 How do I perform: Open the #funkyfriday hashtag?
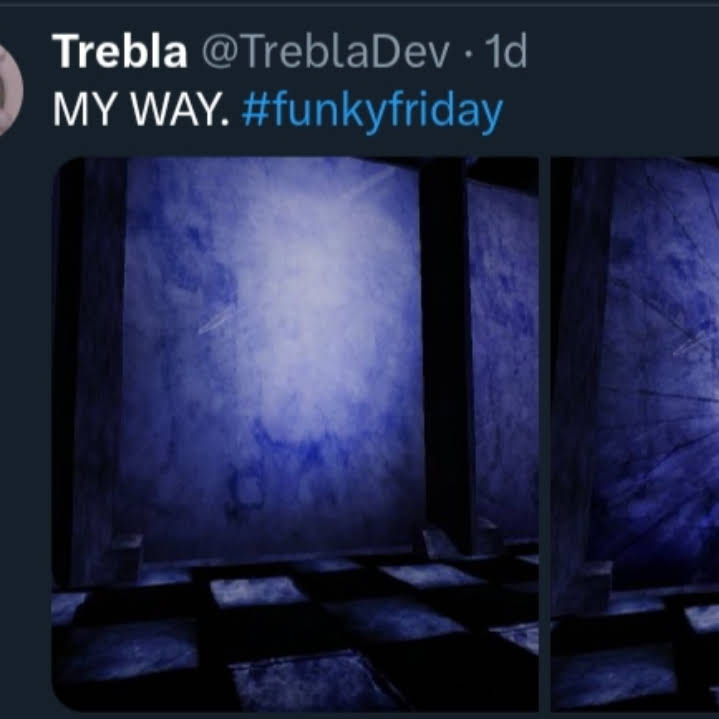point(372,111)
